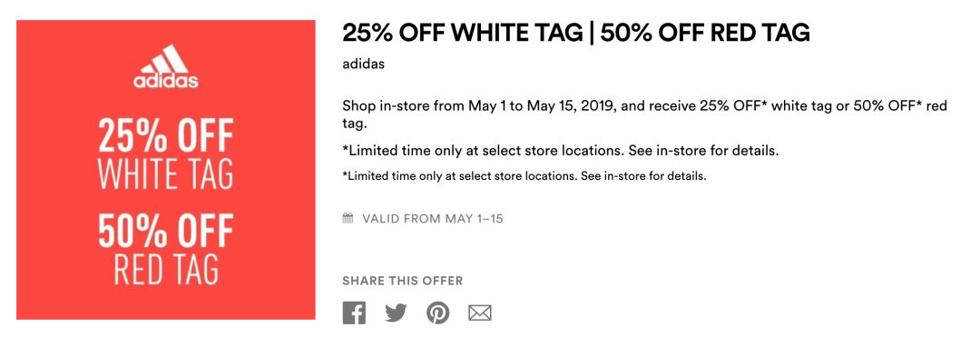Click the smaller fine-print disclaimer line
The width and height of the screenshot is (980, 347).
click(x=524, y=176)
